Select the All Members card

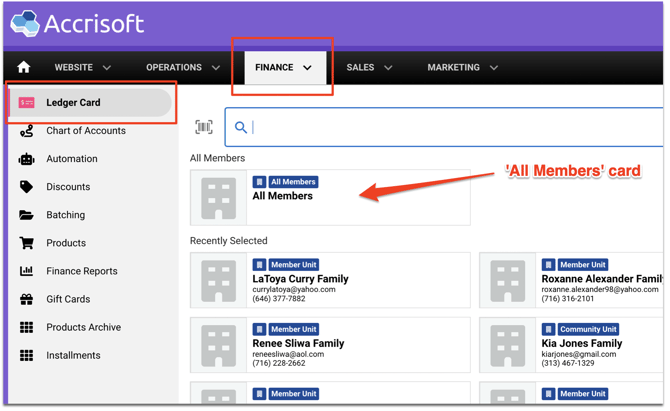click(330, 197)
